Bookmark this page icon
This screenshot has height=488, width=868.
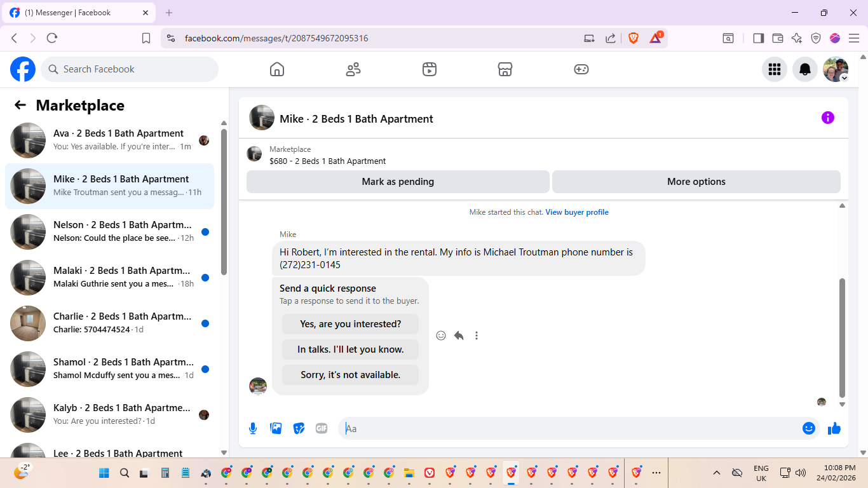tap(146, 38)
